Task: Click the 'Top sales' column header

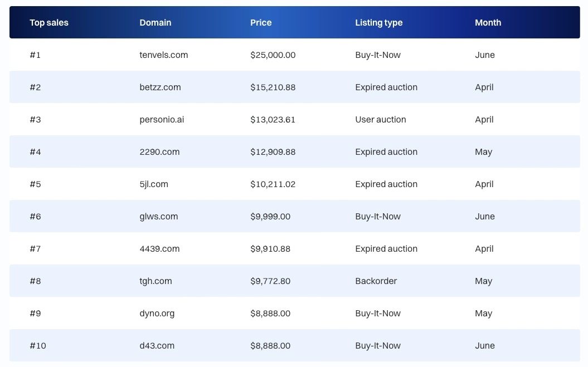Action: pos(48,22)
